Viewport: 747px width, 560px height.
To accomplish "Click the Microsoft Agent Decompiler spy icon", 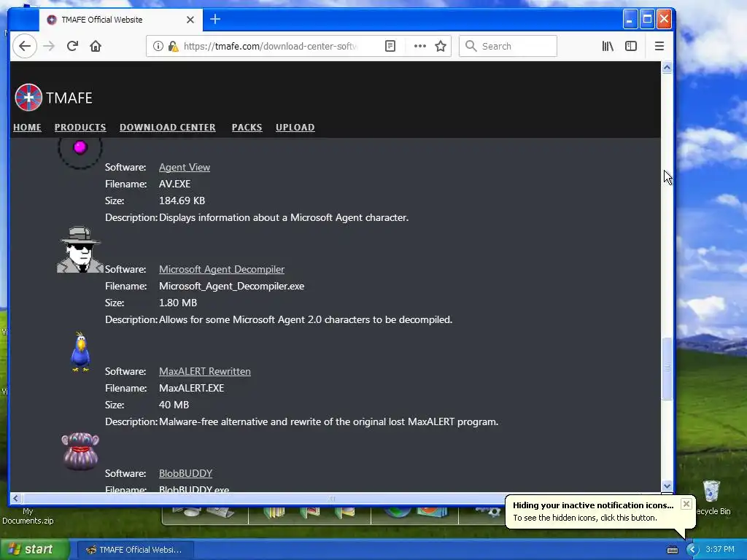I will click(x=80, y=249).
